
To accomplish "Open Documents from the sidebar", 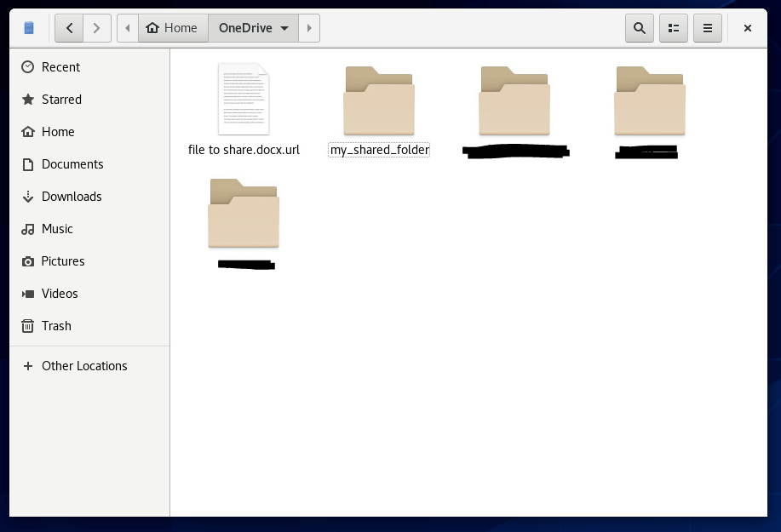I will 72,164.
